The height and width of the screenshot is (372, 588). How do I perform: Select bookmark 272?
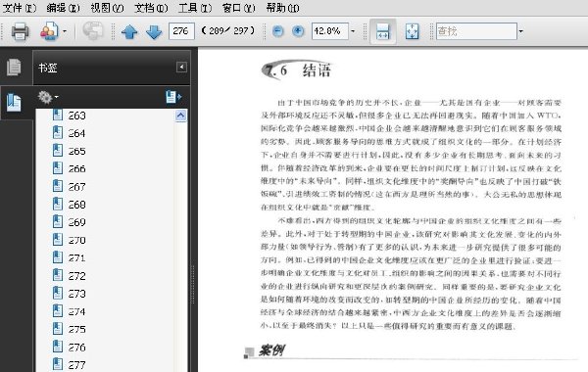pos(76,276)
